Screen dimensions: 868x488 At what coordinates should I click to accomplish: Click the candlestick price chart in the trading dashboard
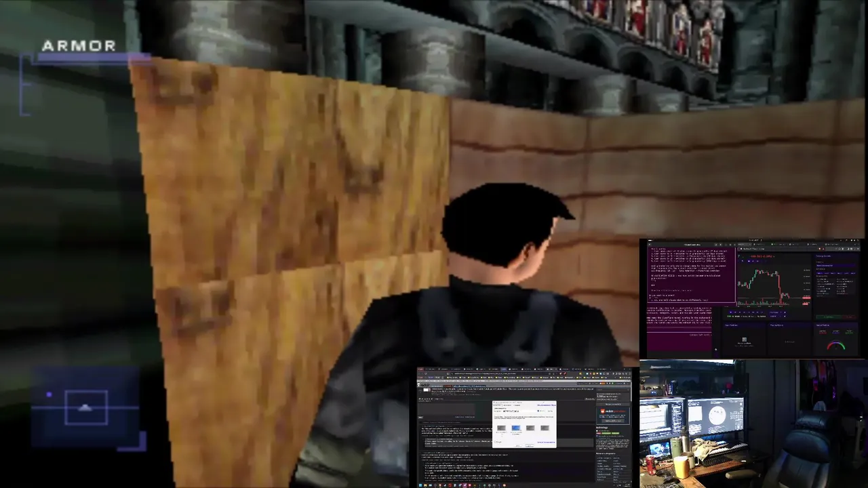click(x=774, y=285)
